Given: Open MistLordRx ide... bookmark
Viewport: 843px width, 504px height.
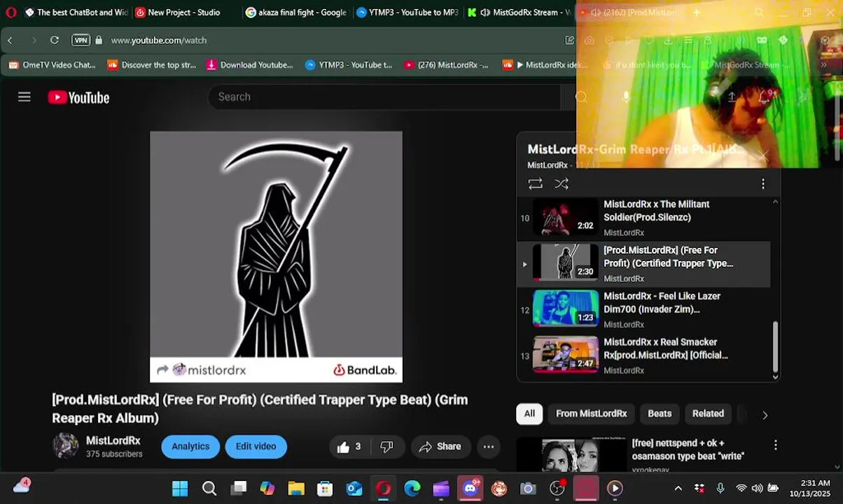Looking at the screenshot, I should [544, 65].
